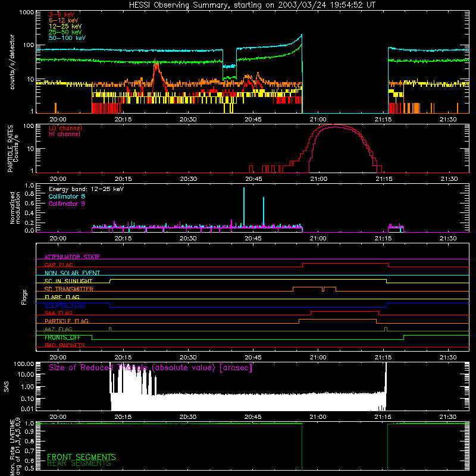
Task: Click the 0.8 value on modulation axis
Action: pos(29,194)
